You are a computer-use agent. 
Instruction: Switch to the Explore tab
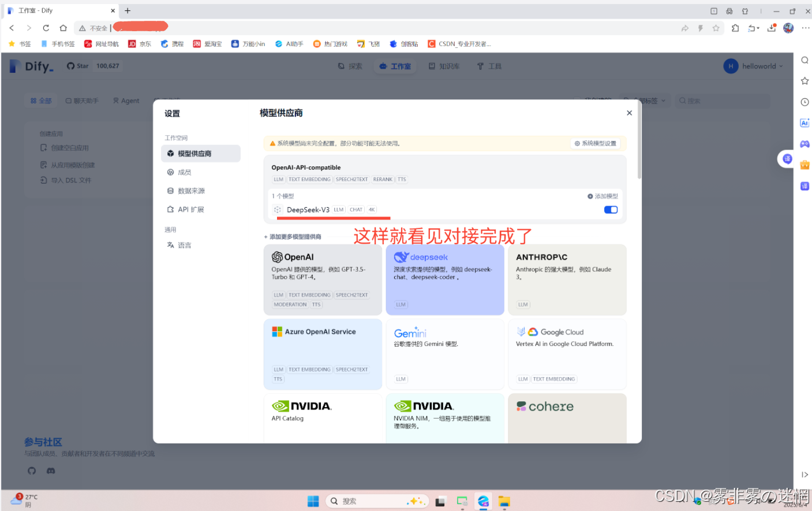click(350, 66)
